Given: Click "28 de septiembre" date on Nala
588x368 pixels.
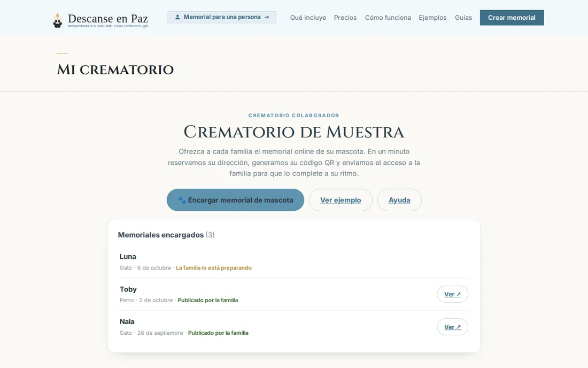Looking at the screenshot, I should click(160, 333).
